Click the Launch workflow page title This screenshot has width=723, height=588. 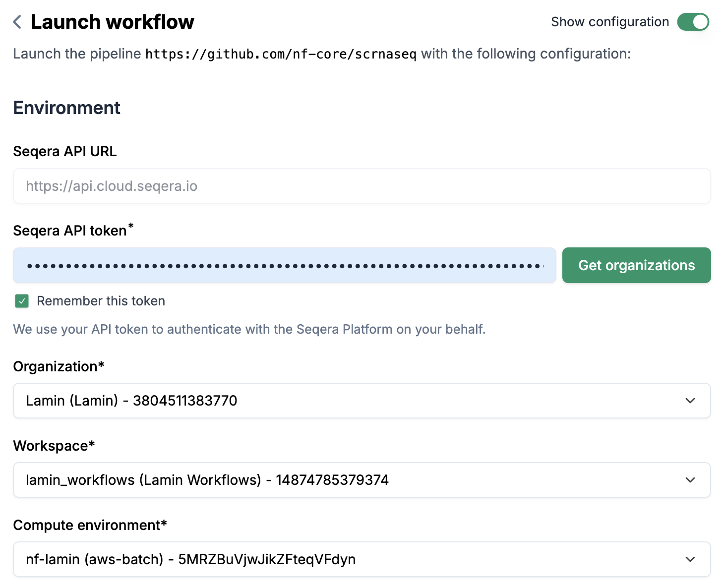click(112, 22)
